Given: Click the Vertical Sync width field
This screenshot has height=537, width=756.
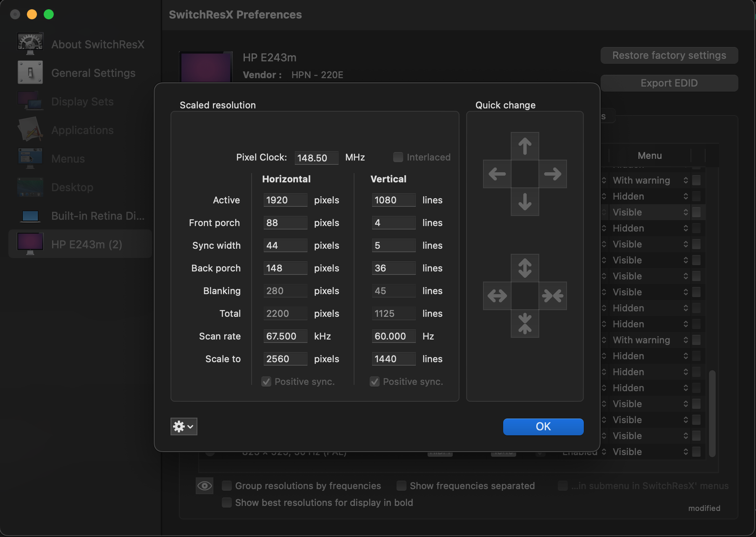Looking at the screenshot, I should tap(394, 245).
